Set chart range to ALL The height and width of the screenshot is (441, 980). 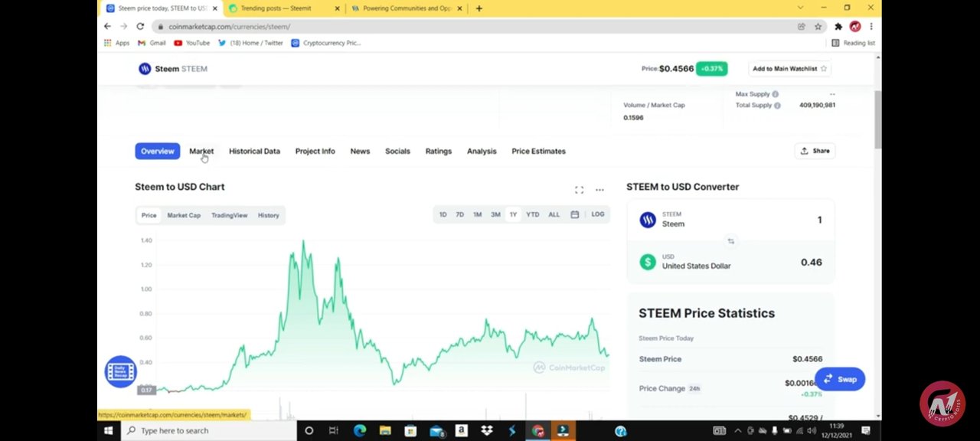(x=554, y=214)
